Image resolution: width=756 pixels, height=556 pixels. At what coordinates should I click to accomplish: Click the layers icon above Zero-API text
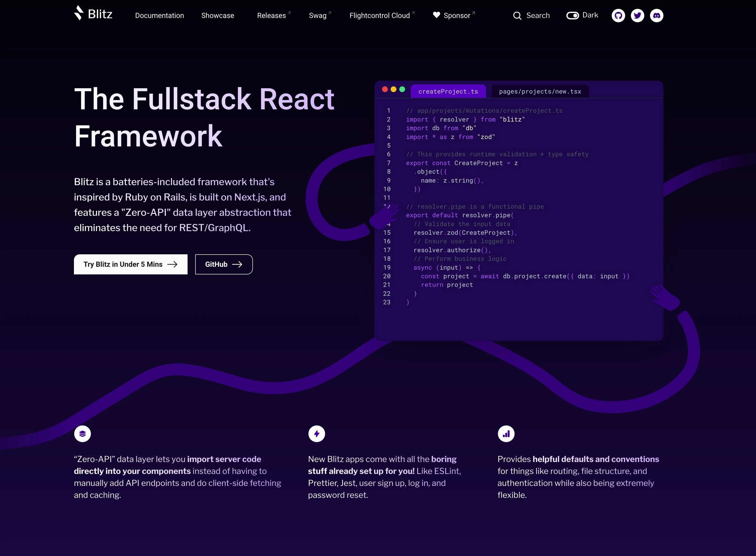(x=83, y=434)
